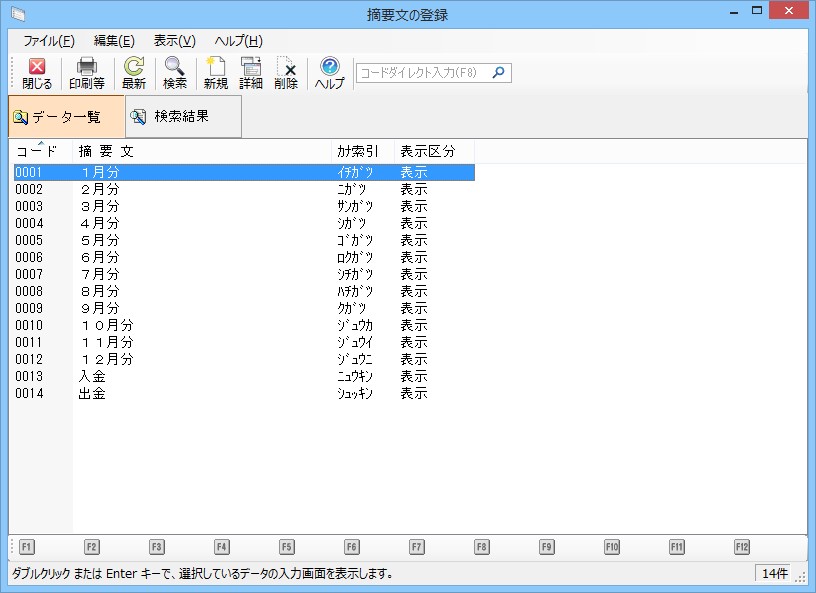Open the ファイル(F) menu

pos(49,41)
